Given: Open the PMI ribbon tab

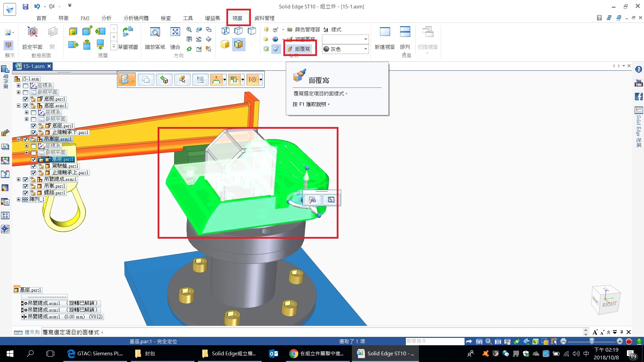Looking at the screenshot, I should click(85, 18).
